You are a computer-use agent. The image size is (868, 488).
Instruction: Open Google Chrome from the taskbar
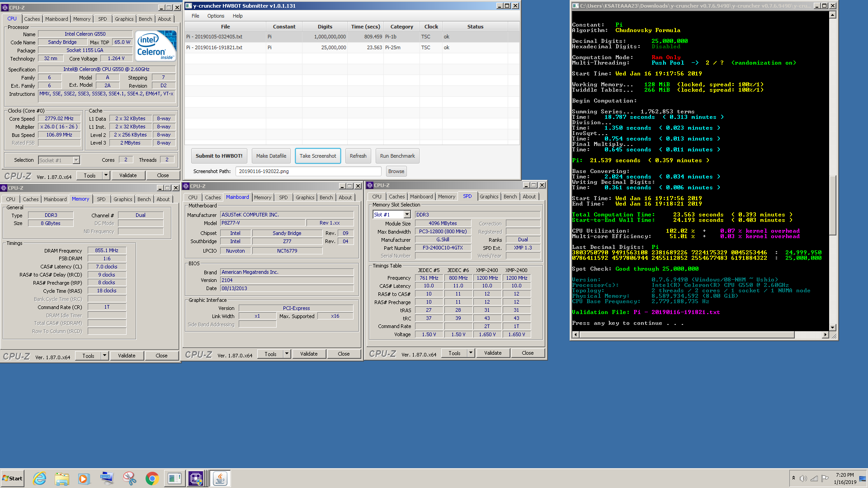point(152,479)
